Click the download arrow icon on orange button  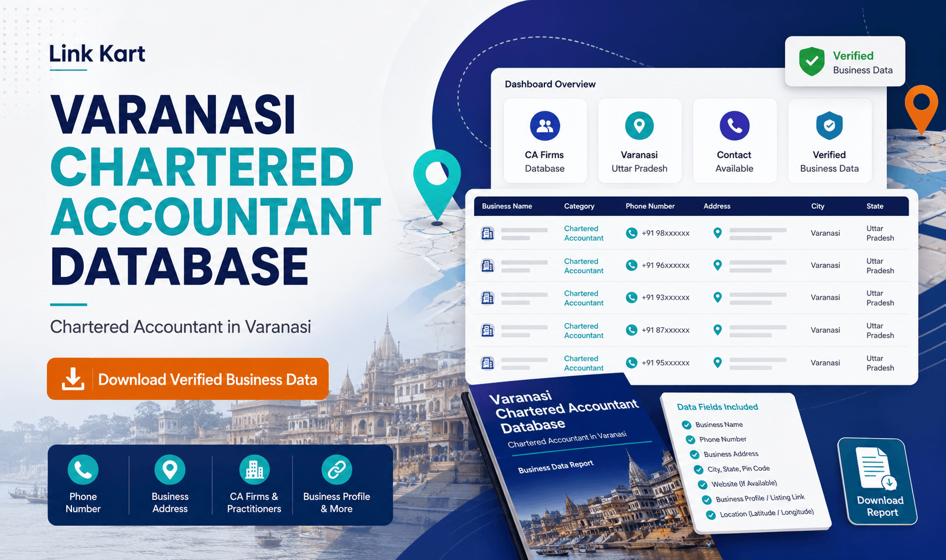point(73,379)
